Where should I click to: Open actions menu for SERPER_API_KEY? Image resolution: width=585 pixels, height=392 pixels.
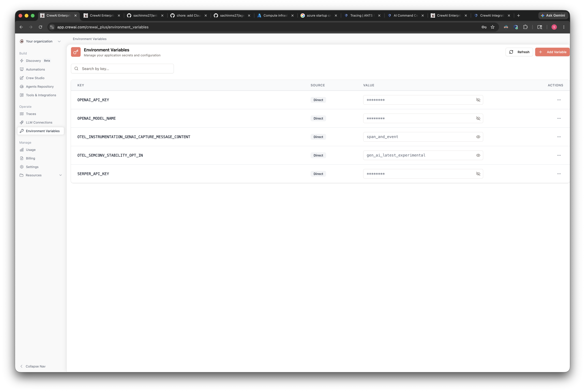click(x=559, y=174)
